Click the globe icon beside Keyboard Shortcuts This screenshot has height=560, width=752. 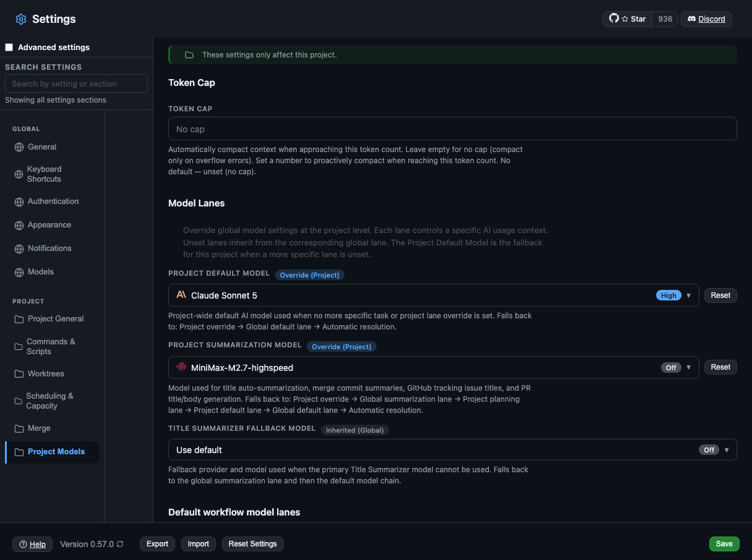19,174
